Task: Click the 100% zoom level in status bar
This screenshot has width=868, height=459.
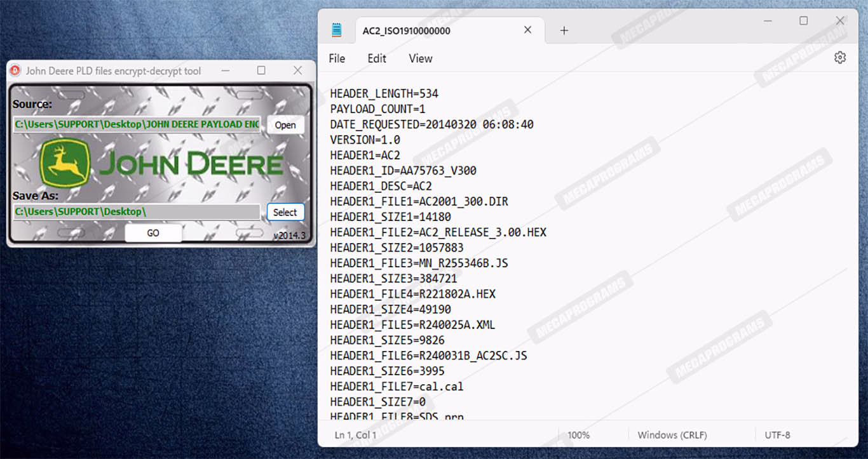Action: coord(578,435)
